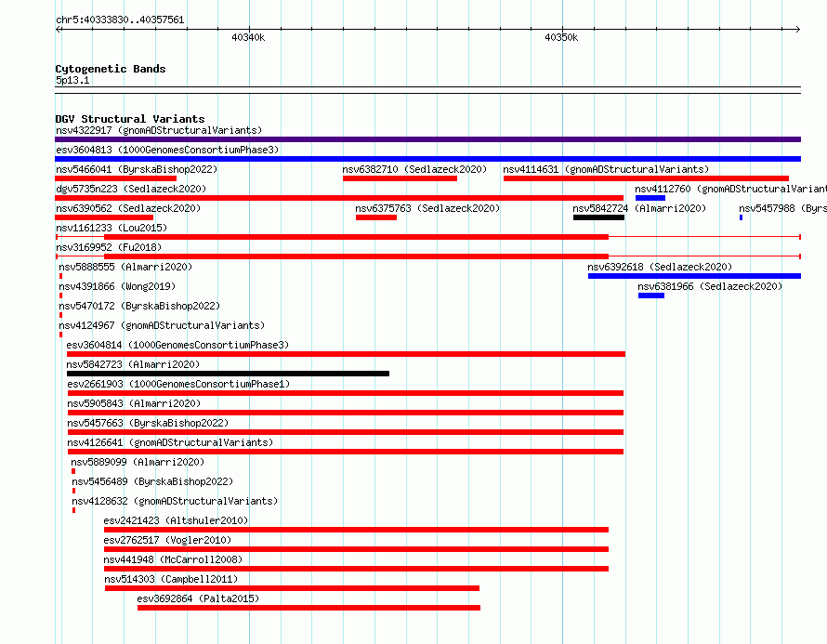Screen dimensions: 827x644
Task: Click the 5p13.1 cytogenetic band label
Action: pos(72,80)
